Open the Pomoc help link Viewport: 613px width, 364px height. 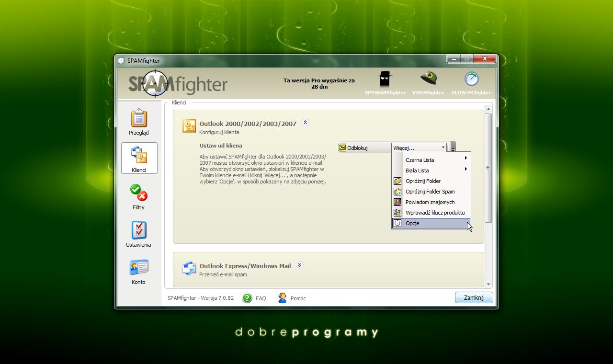click(x=298, y=298)
